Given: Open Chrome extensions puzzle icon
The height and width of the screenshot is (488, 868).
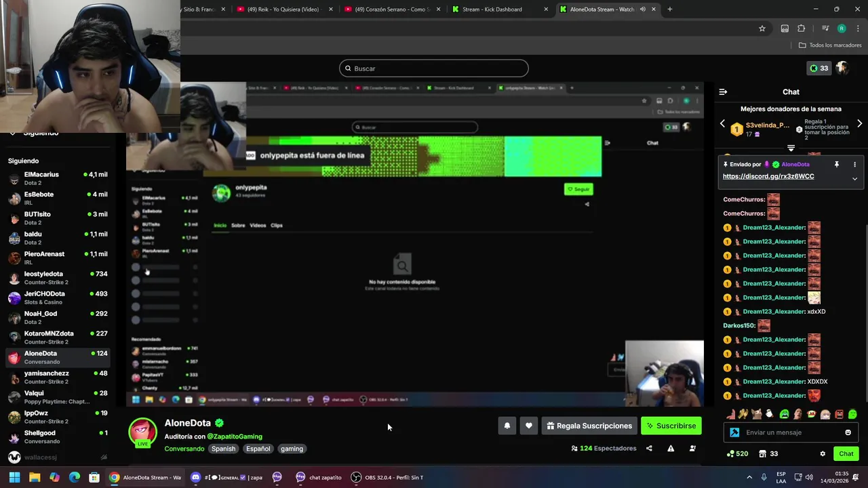Looking at the screenshot, I should pyautogui.click(x=801, y=28).
